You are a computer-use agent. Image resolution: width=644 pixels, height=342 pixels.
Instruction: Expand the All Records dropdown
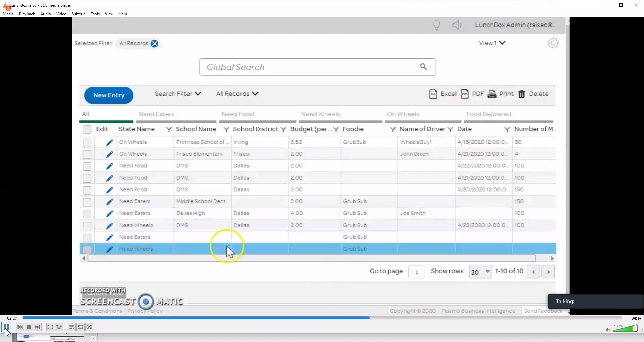coord(237,94)
